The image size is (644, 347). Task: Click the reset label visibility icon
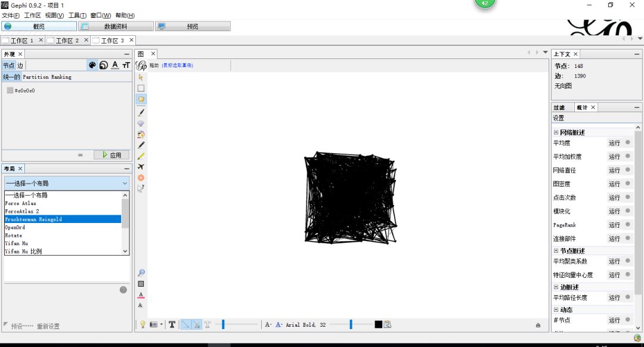pos(141,305)
